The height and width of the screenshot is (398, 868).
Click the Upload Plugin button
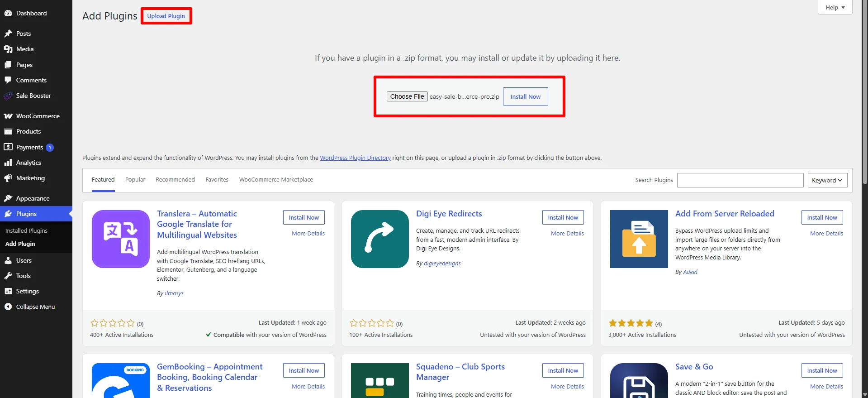(x=166, y=16)
